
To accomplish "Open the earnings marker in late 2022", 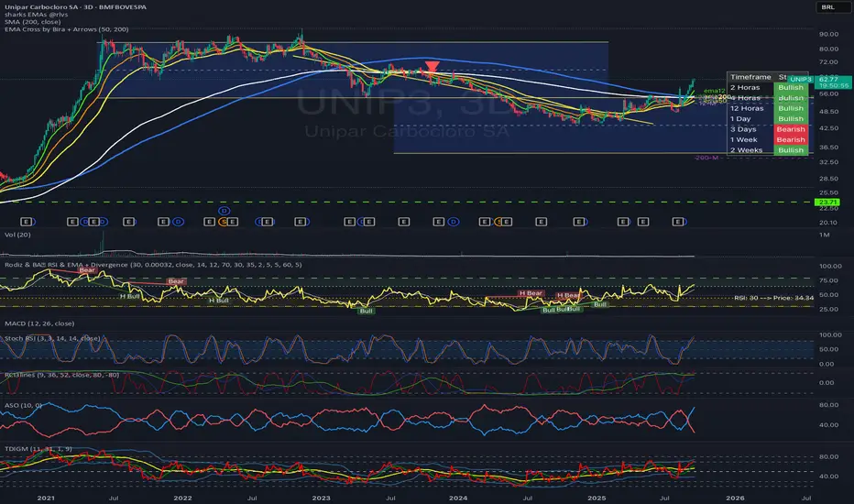I will coord(301,222).
